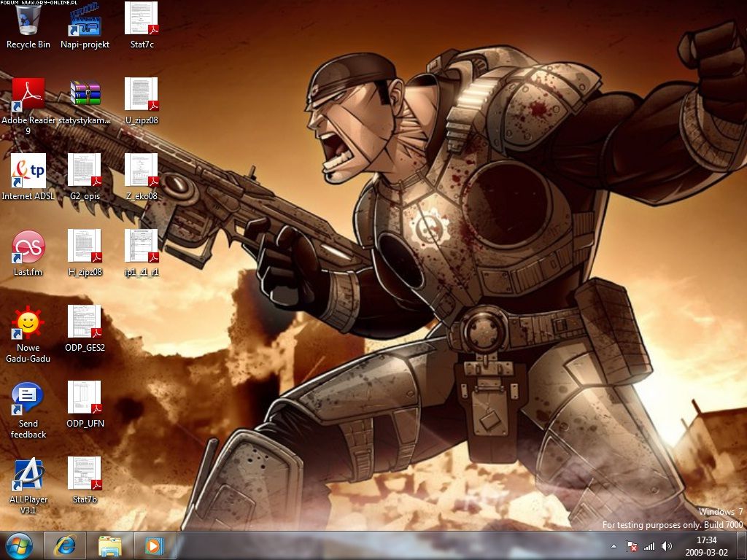
Task: Open the Last.fm desktop shortcut
Action: click(x=28, y=246)
